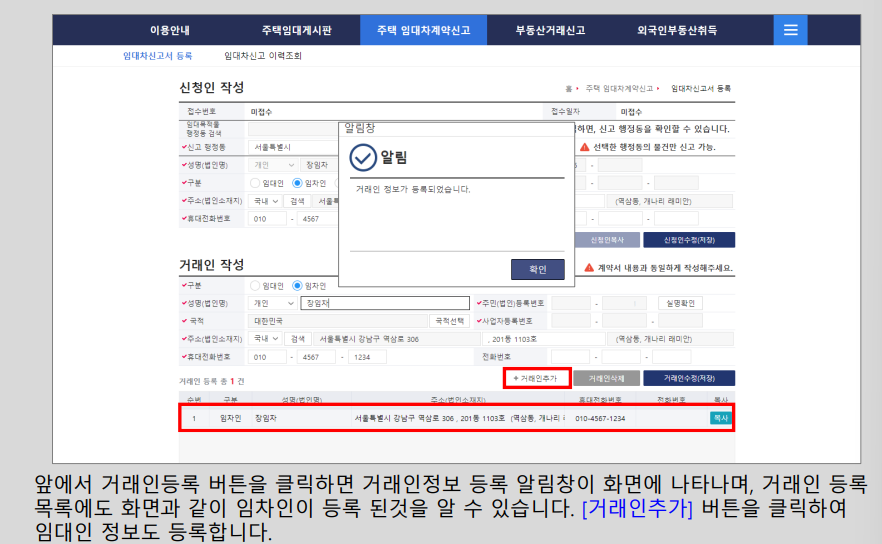Click the 거래인삭제 button

pyautogui.click(x=606, y=378)
